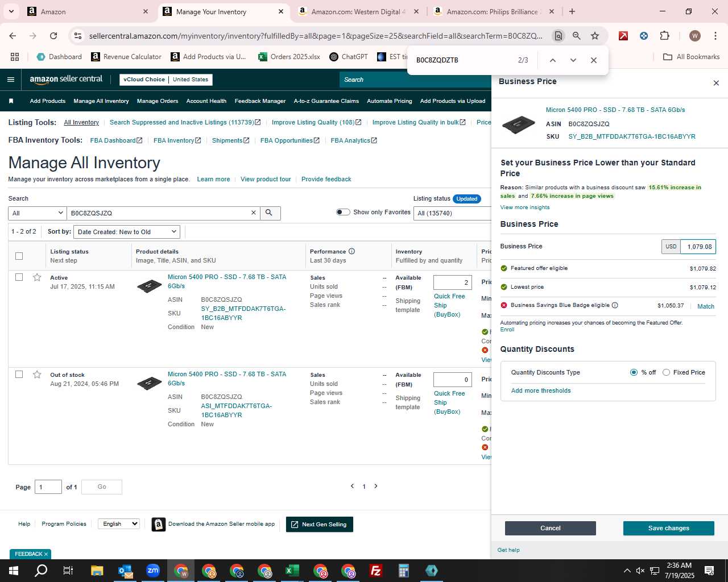Select all listings header checkbox
The height and width of the screenshot is (582, 728).
(x=19, y=256)
